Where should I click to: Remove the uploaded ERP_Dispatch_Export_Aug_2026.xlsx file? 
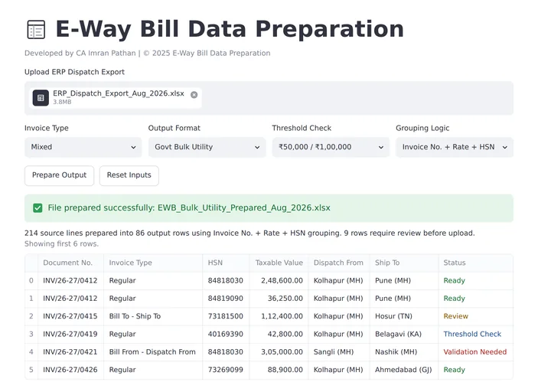coord(194,95)
